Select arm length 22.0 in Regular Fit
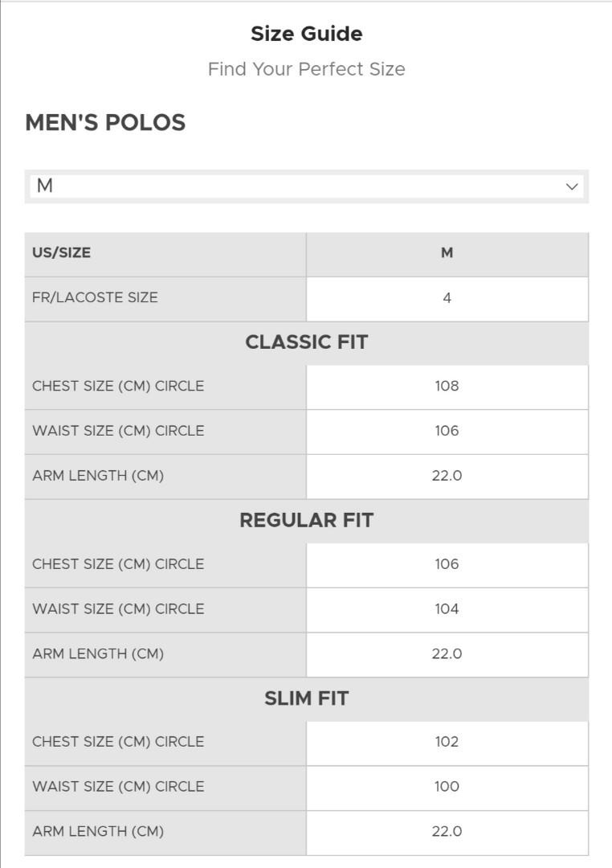The image size is (612, 868). (447, 653)
